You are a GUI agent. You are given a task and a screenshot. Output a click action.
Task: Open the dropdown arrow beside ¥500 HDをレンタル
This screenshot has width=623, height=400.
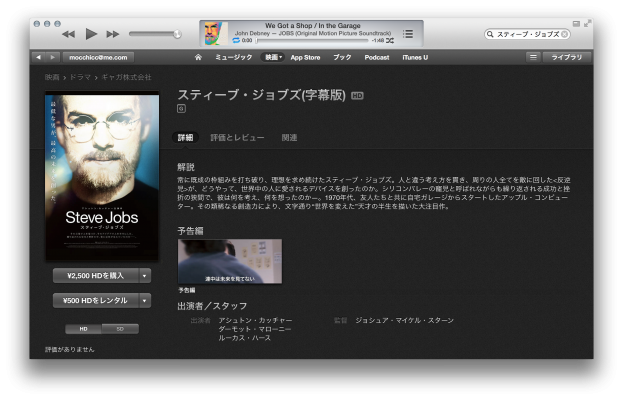click(145, 301)
